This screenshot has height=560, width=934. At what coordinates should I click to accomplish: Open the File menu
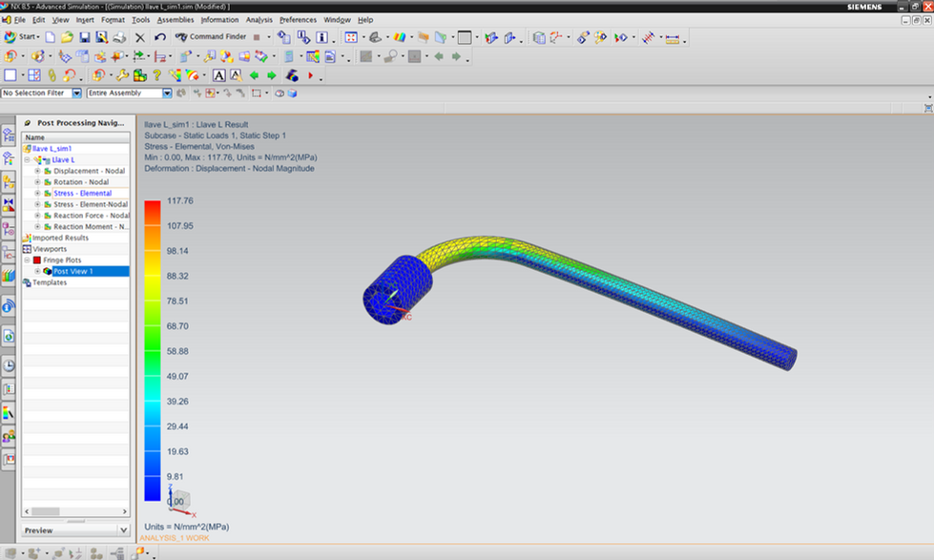tap(20, 20)
